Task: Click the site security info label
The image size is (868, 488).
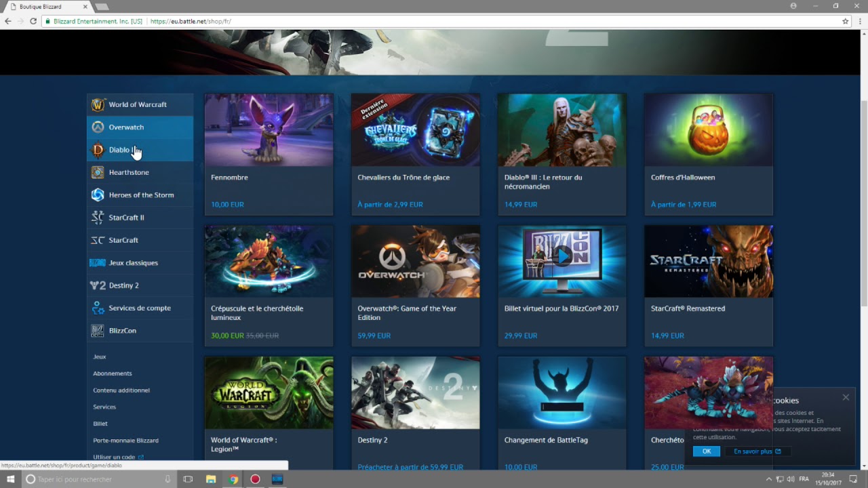Action: [93, 21]
